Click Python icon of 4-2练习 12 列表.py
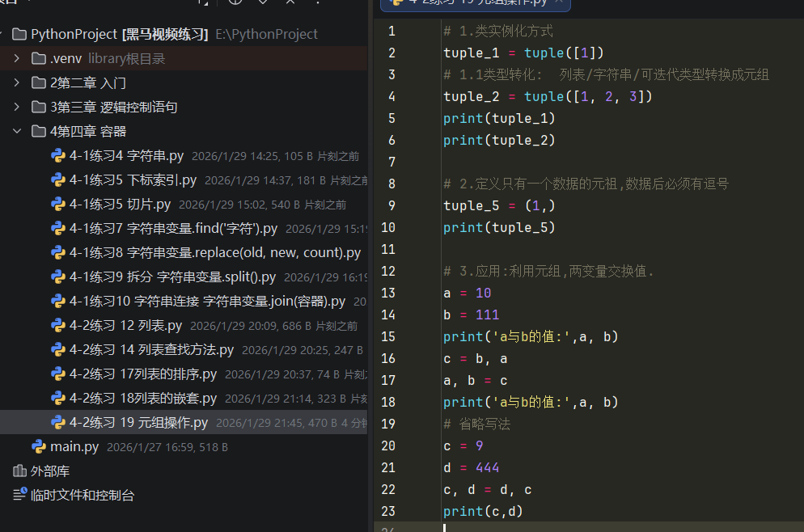The width and height of the screenshot is (804, 532). coord(58,325)
